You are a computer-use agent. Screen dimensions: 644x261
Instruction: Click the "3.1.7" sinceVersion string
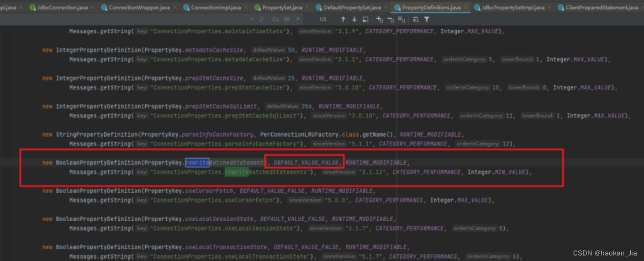[x=356, y=229]
